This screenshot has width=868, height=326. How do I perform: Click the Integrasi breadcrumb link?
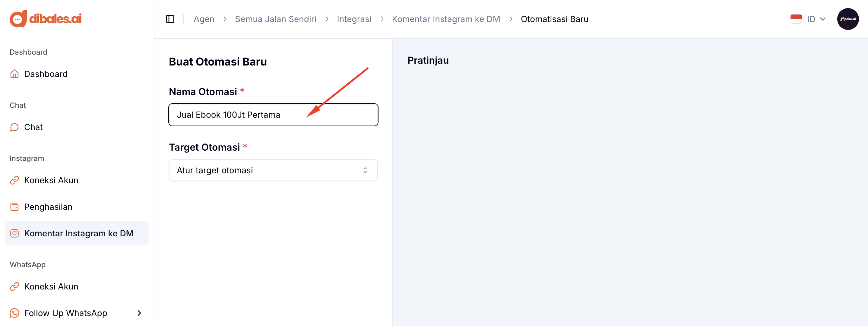354,19
